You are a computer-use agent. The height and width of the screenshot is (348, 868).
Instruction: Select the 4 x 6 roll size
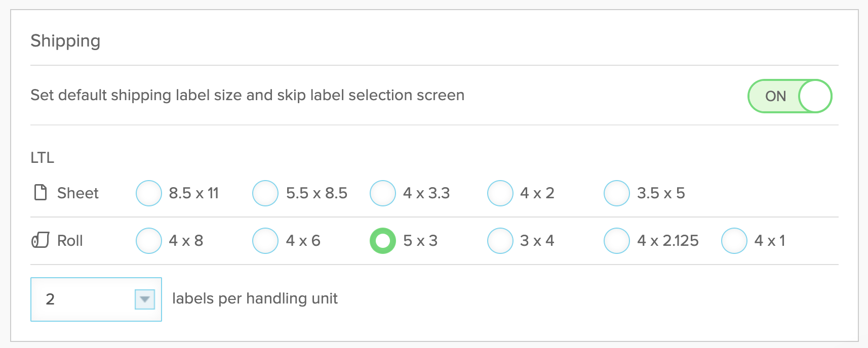pyautogui.click(x=265, y=241)
